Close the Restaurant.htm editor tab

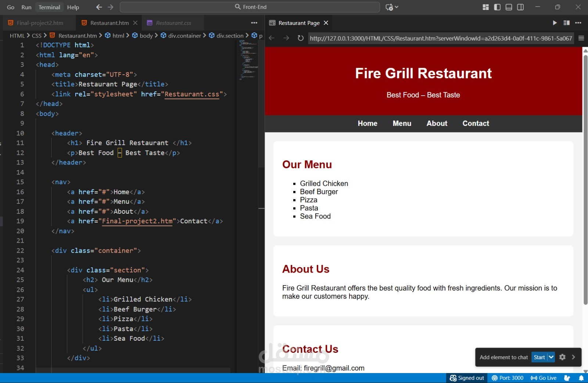135,23
